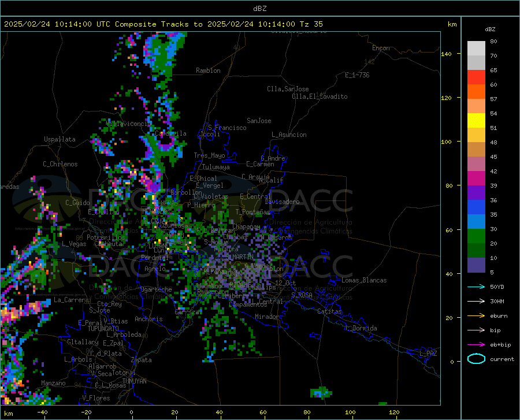
Task: Click the Potrerillos map label
Action: [x=106, y=237]
